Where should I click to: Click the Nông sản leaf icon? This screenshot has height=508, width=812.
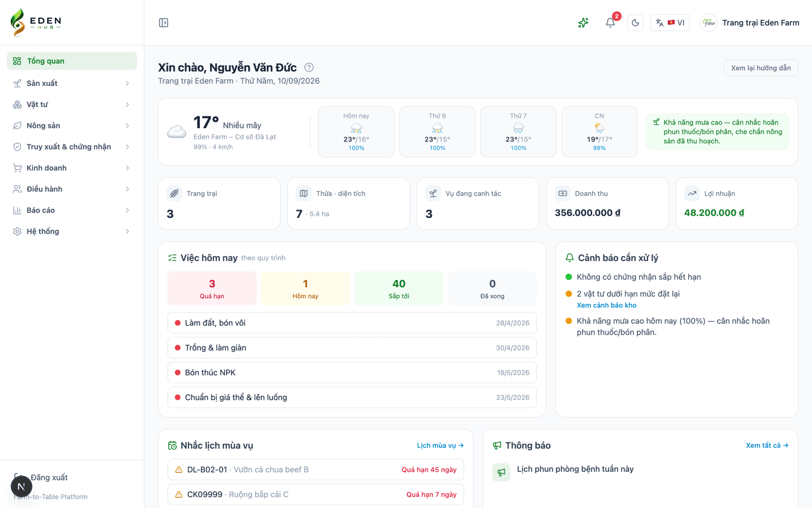point(17,125)
